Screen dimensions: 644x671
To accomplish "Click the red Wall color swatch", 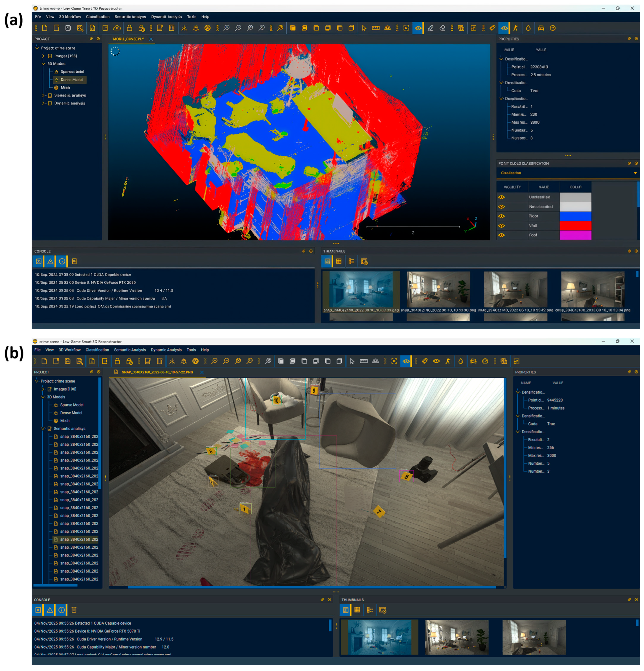I will pos(575,226).
